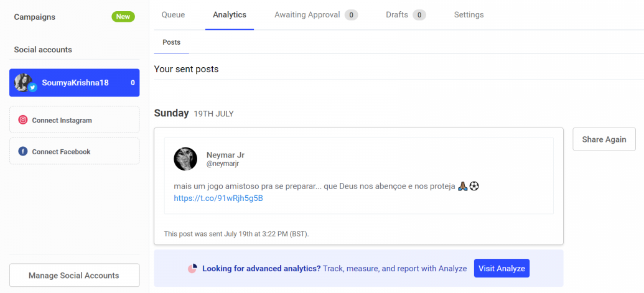The width and height of the screenshot is (644, 293).
Task: Open the Queue tab
Action: coord(174,15)
